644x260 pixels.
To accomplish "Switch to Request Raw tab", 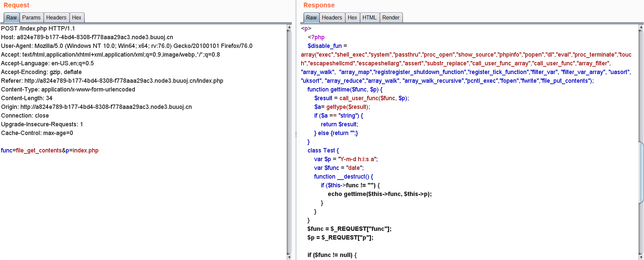I will coord(11,17).
